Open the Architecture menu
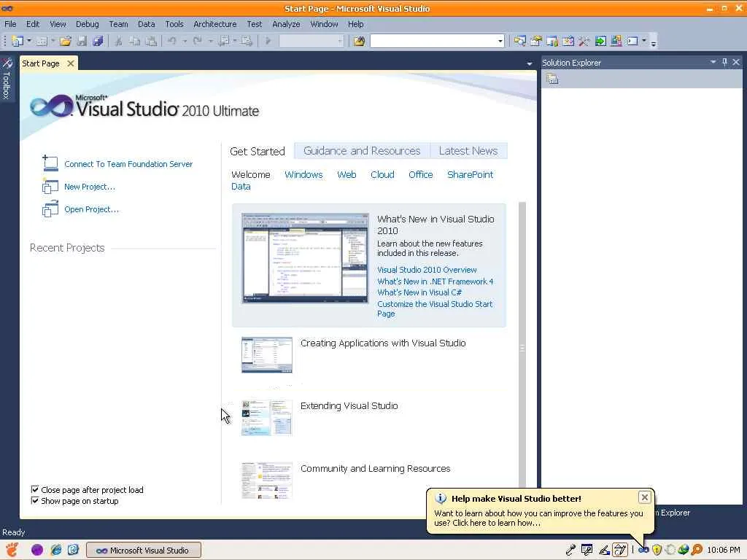 point(215,24)
